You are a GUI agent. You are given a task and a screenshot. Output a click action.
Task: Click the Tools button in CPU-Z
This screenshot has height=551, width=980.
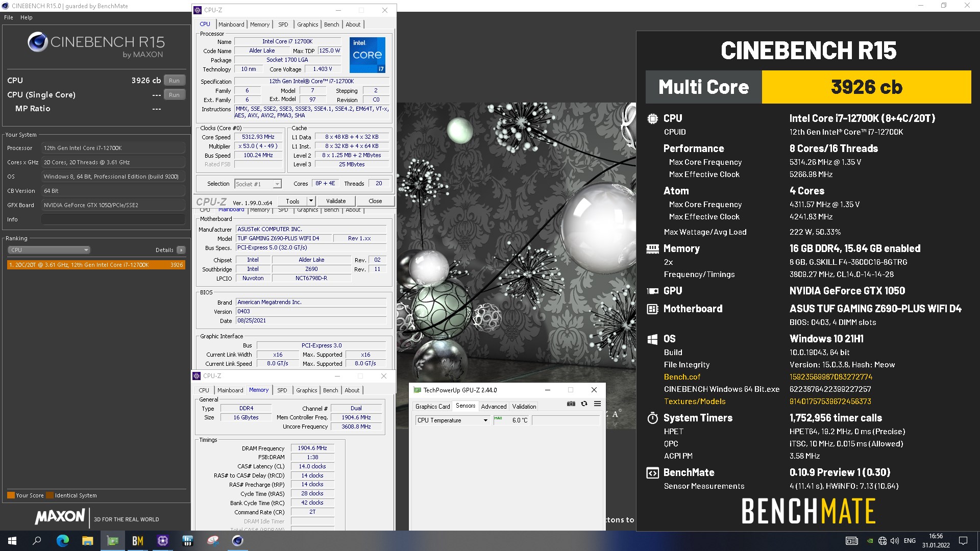pos(292,201)
